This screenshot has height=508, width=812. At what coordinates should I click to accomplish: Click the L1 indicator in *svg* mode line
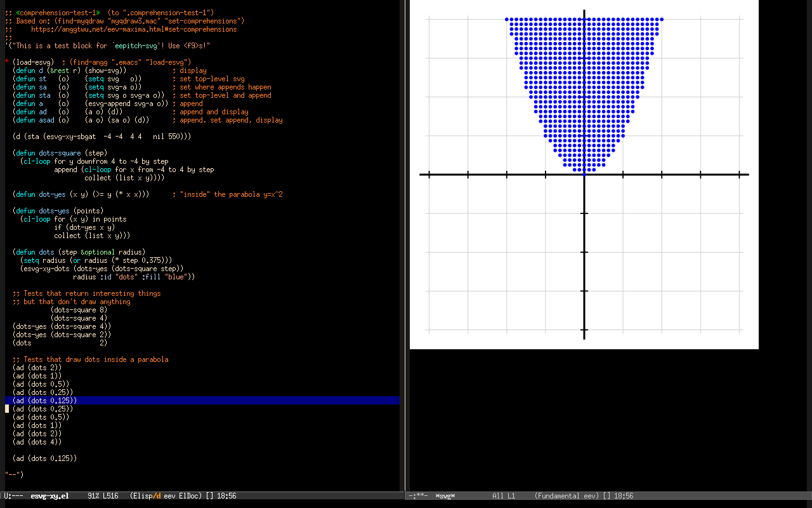coord(511,496)
